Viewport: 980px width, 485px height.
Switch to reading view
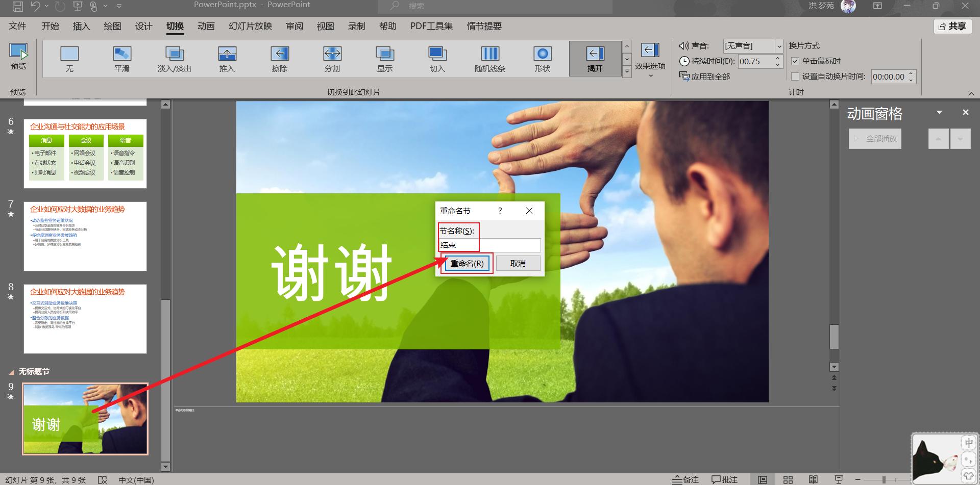click(813, 479)
